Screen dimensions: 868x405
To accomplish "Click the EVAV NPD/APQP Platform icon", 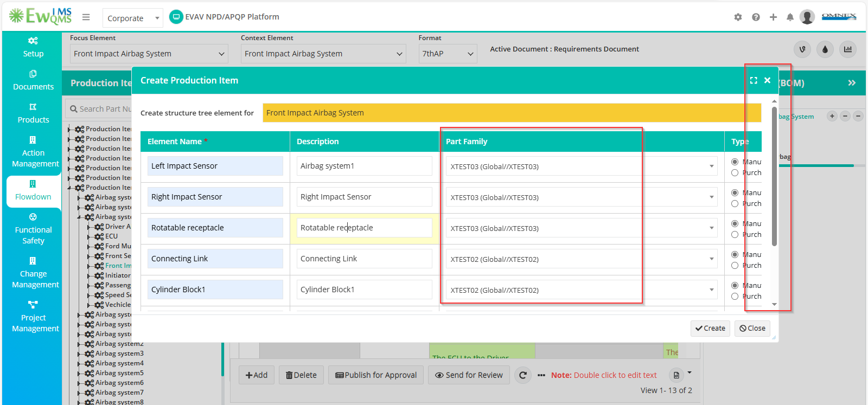I will tap(176, 17).
